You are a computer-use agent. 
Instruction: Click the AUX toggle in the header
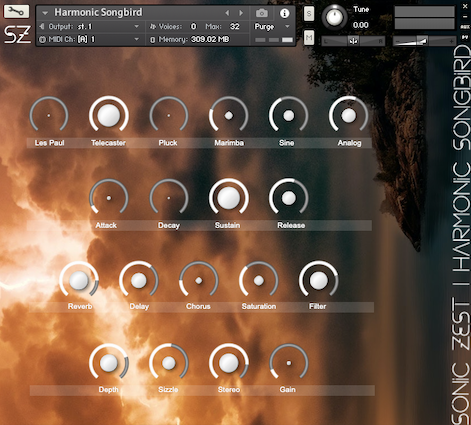click(465, 27)
